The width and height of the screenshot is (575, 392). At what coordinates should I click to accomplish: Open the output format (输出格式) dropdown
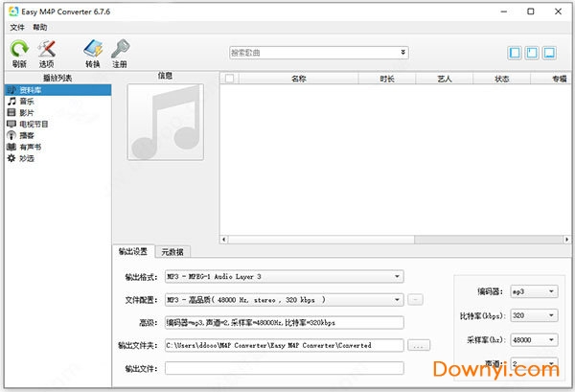click(285, 276)
